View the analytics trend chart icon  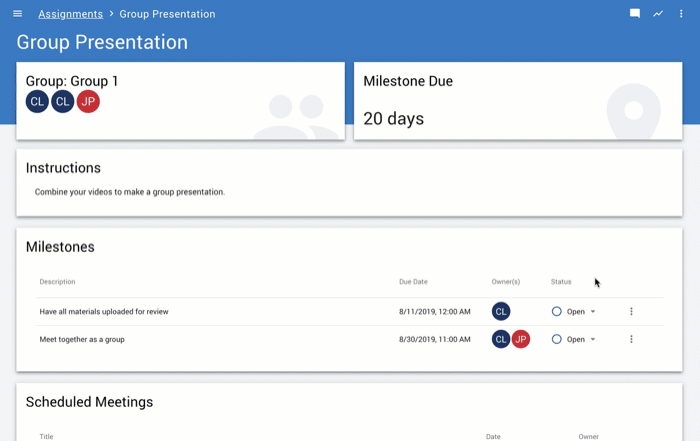[x=658, y=14]
